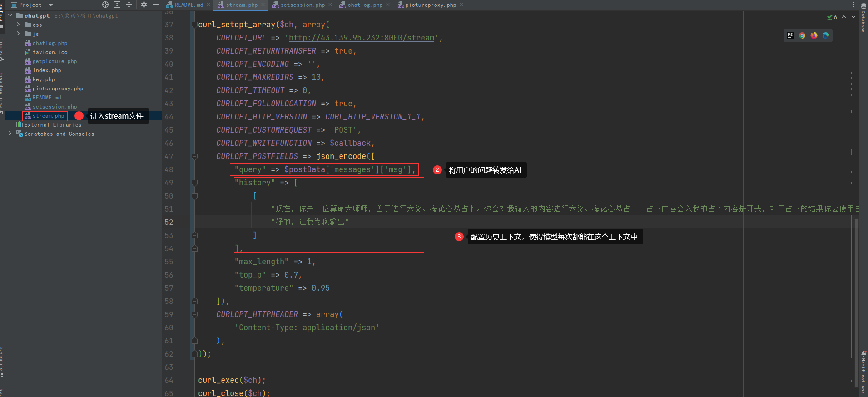
Task: Open the Project view dropdown
Action: [51, 5]
